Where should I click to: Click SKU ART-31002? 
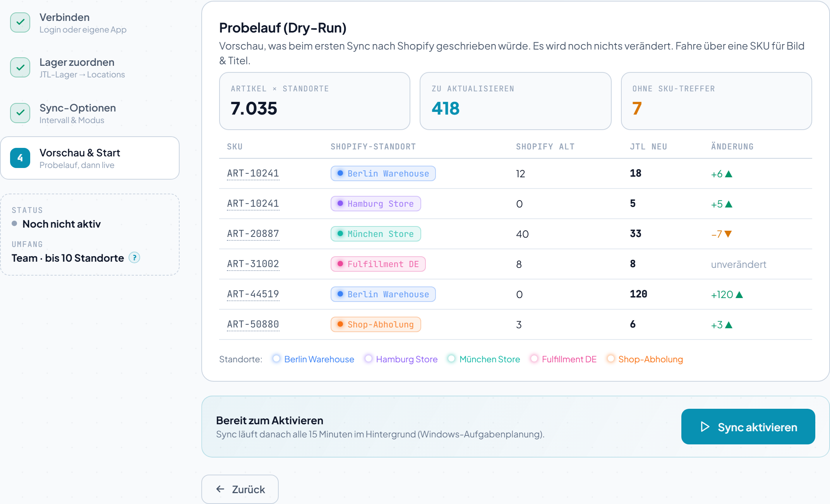[253, 264]
